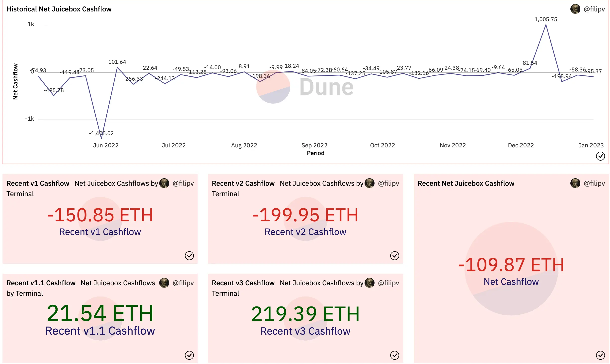Click filipv avatar on Historical chart header
This screenshot has height=364, width=610.
tap(575, 9)
